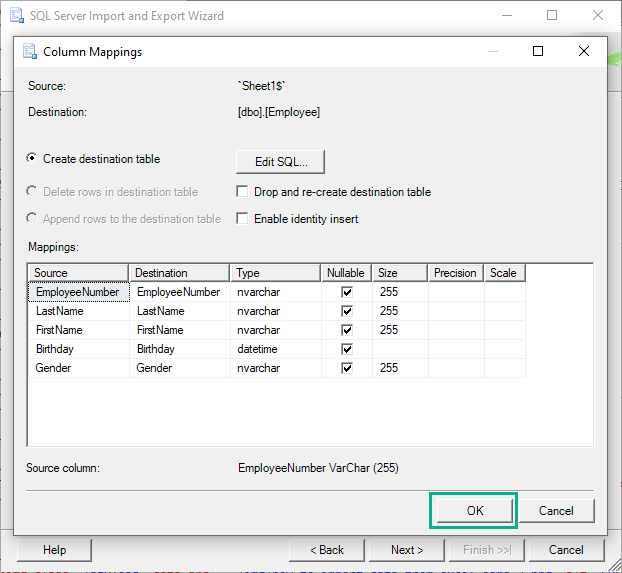Uncheck Nullable for FirstName row
This screenshot has width=622, height=573.
click(x=347, y=330)
